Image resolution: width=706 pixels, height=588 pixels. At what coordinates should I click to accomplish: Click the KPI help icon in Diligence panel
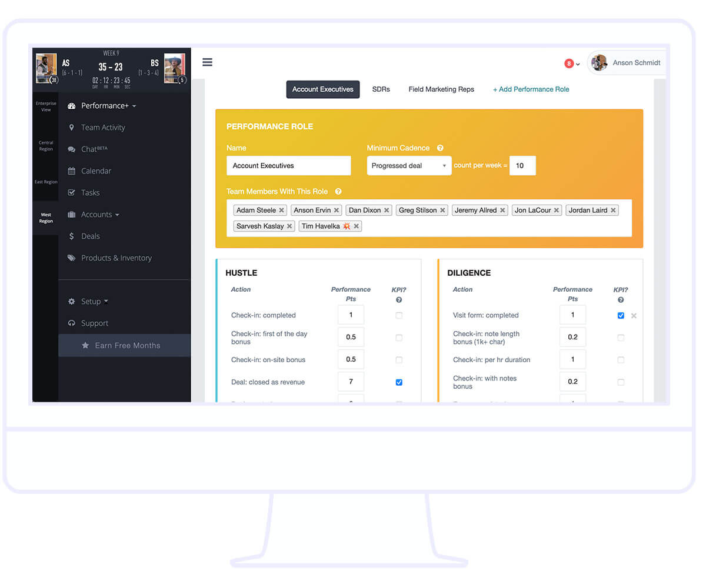tap(621, 300)
